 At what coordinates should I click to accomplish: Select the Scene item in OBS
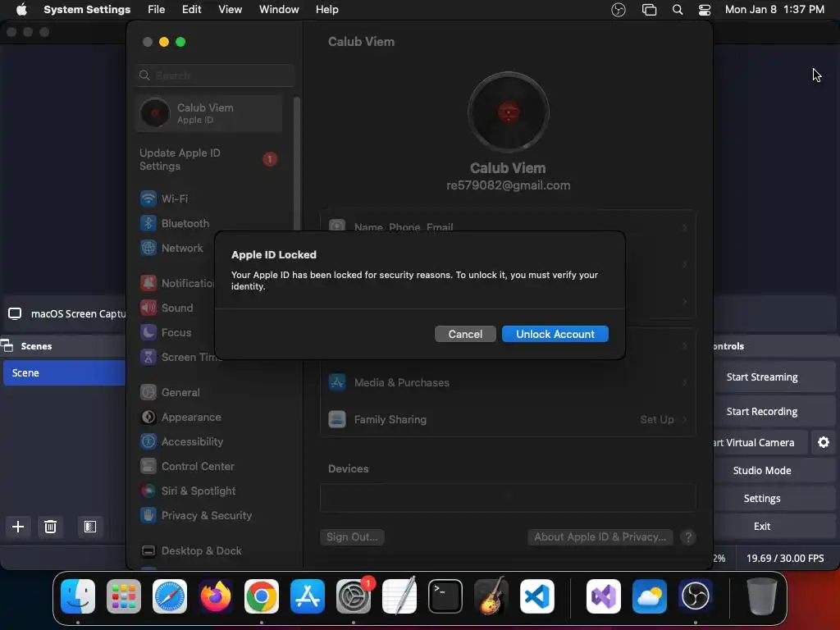[64, 373]
